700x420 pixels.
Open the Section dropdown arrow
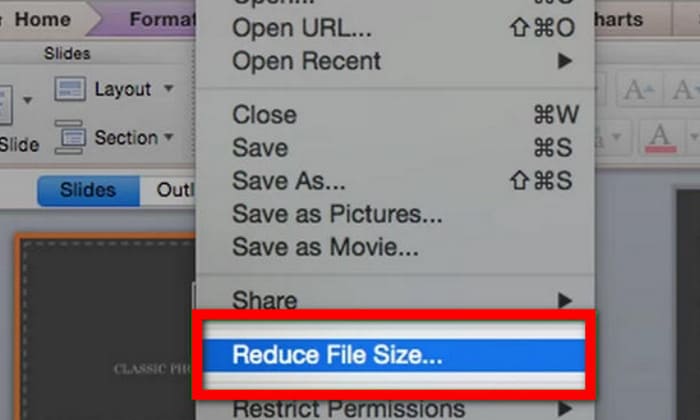pyautogui.click(x=169, y=137)
